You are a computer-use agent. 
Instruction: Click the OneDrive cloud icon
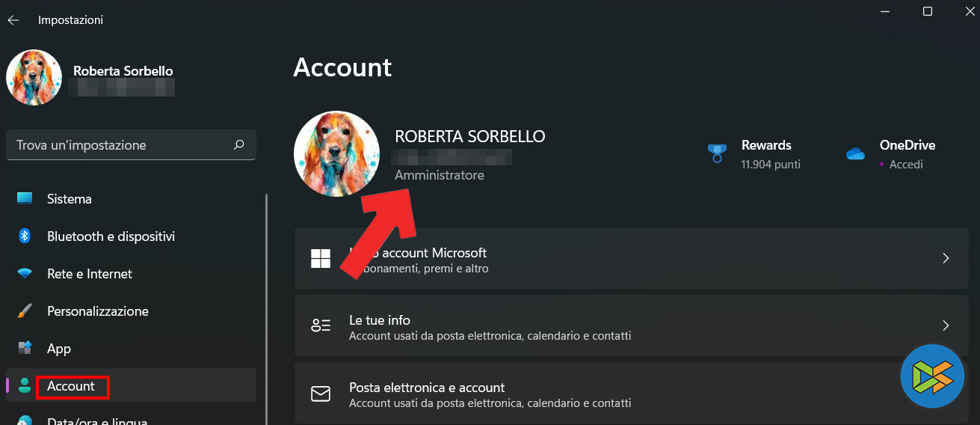coord(855,154)
